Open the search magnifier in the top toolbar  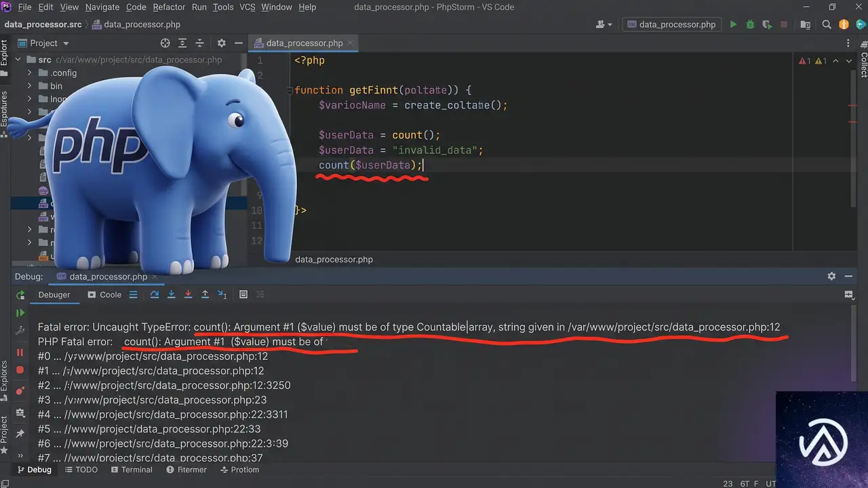pos(827,24)
